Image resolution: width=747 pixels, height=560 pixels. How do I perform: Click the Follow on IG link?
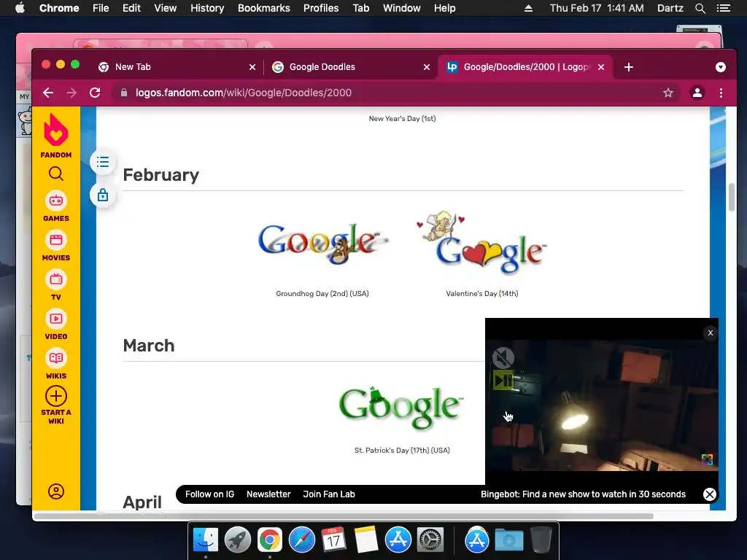point(209,494)
